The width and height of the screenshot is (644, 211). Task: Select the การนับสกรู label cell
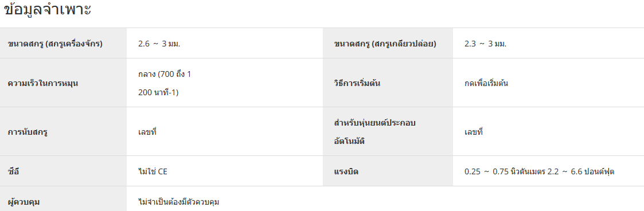63,132
